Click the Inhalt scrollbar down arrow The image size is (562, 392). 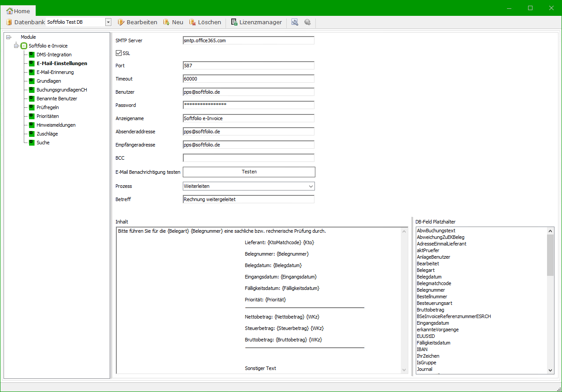click(x=404, y=370)
